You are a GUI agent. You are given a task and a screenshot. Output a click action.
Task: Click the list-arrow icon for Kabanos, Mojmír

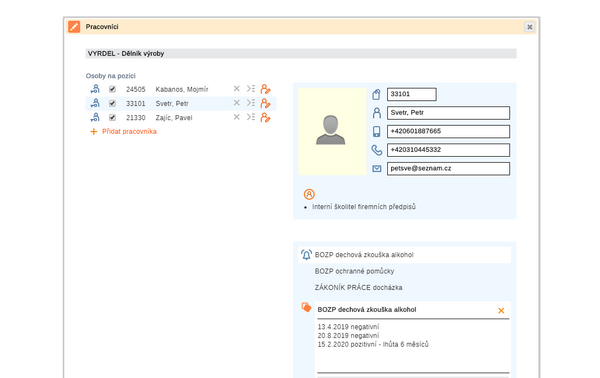coord(251,89)
